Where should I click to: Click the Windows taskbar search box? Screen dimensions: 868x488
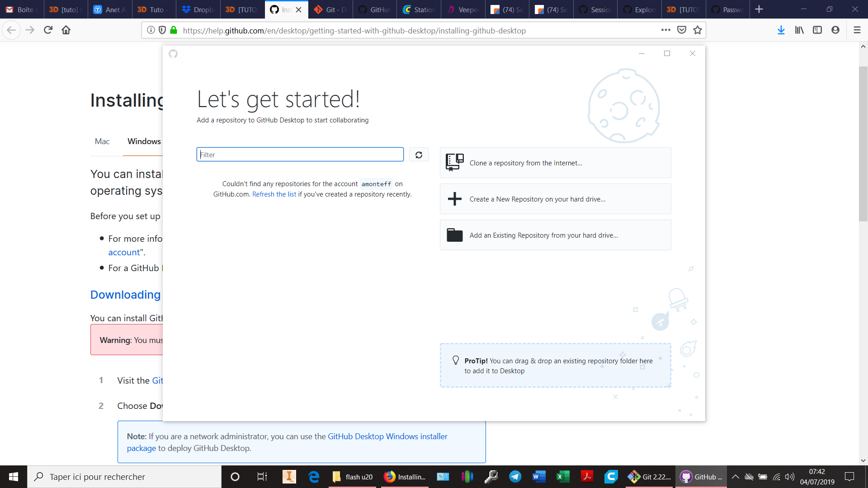124,477
